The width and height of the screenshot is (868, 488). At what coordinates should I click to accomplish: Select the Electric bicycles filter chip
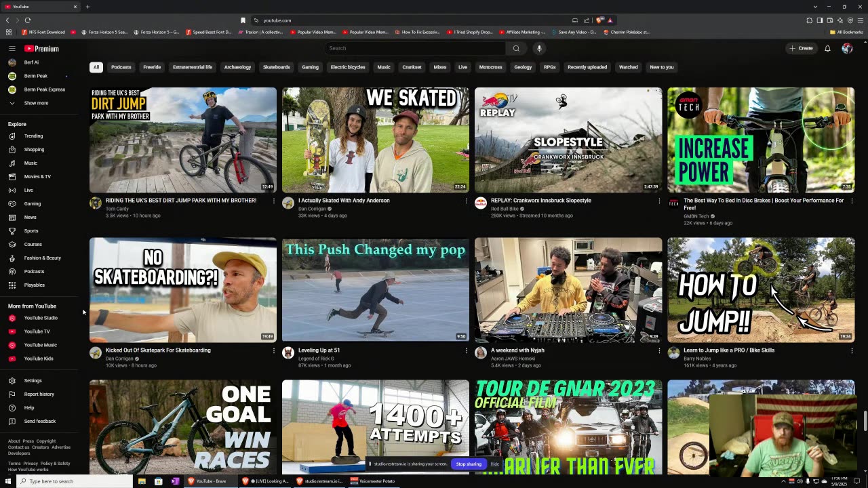[x=348, y=67]
